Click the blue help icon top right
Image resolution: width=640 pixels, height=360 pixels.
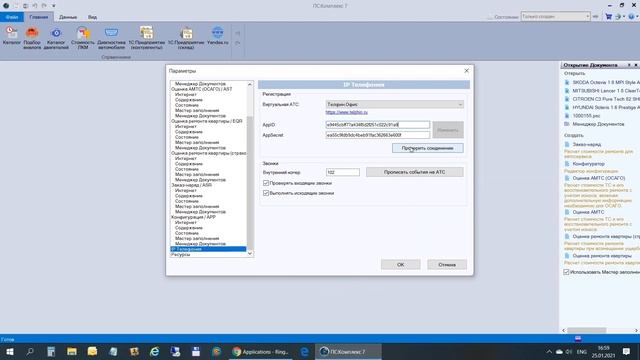click(x=631, y=17)
